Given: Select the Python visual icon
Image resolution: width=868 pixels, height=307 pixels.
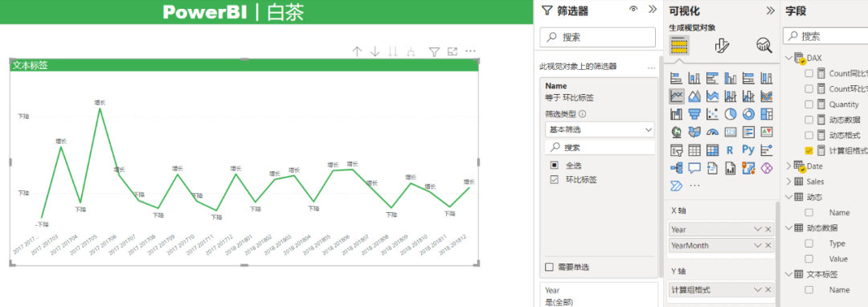Looking at the screenshot, I should coord(748,149).
